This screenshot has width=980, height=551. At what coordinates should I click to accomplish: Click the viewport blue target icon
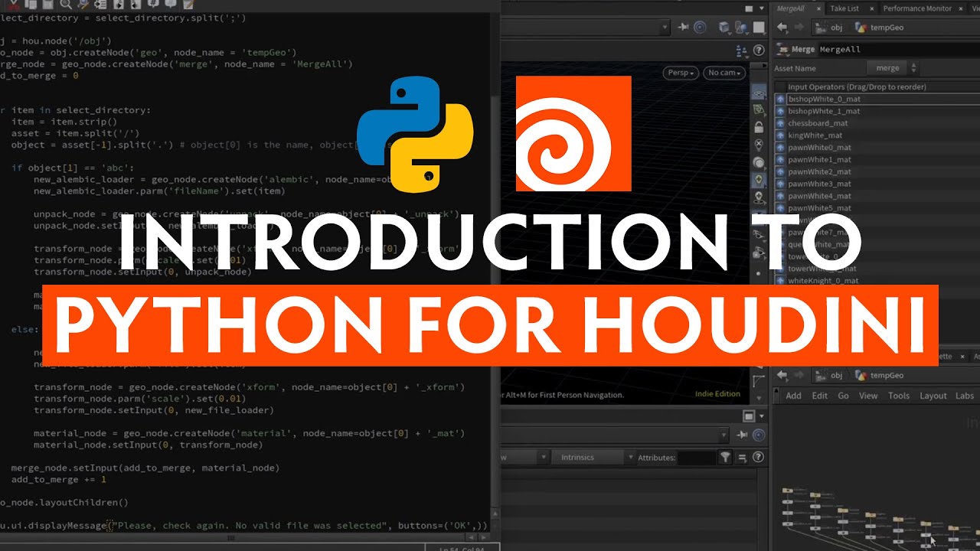tap(700, 28)
